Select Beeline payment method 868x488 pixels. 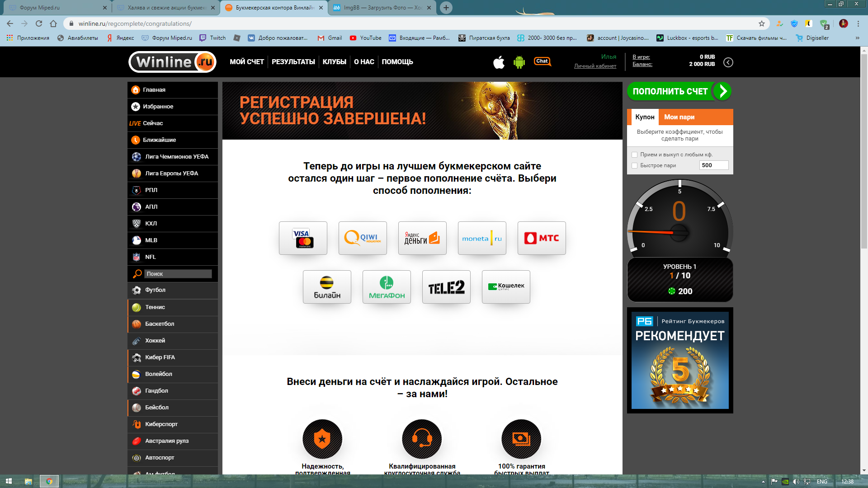327,287
